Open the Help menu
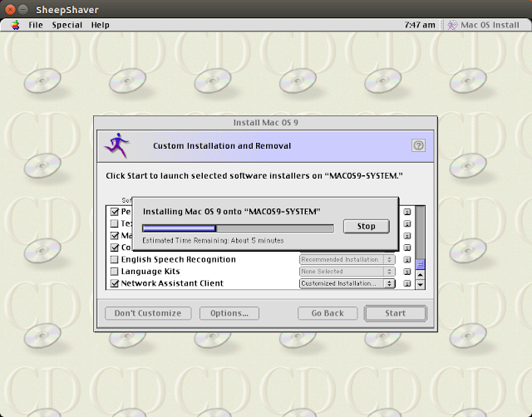Screen dimensions: 532x417 (x=100, y=25)
